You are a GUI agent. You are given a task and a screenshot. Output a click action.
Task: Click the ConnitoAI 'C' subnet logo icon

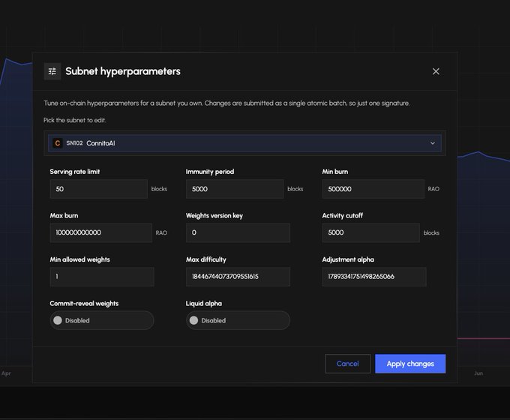(58, 143)
